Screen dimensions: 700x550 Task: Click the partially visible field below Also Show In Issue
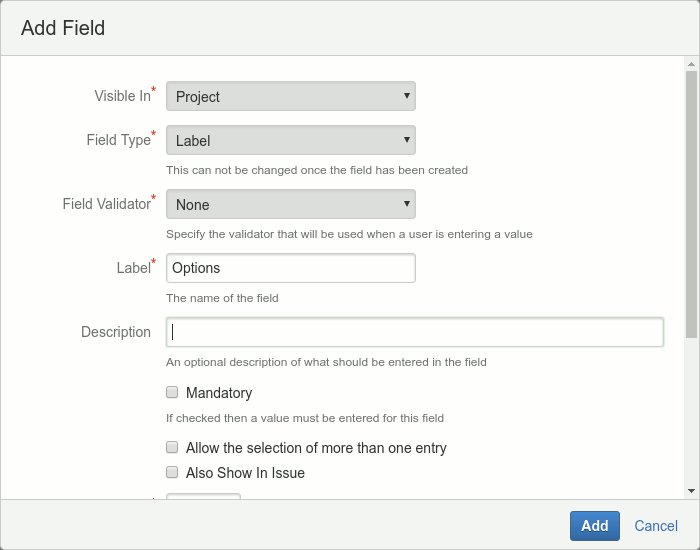pyautogui.click(x=203, y=496)
